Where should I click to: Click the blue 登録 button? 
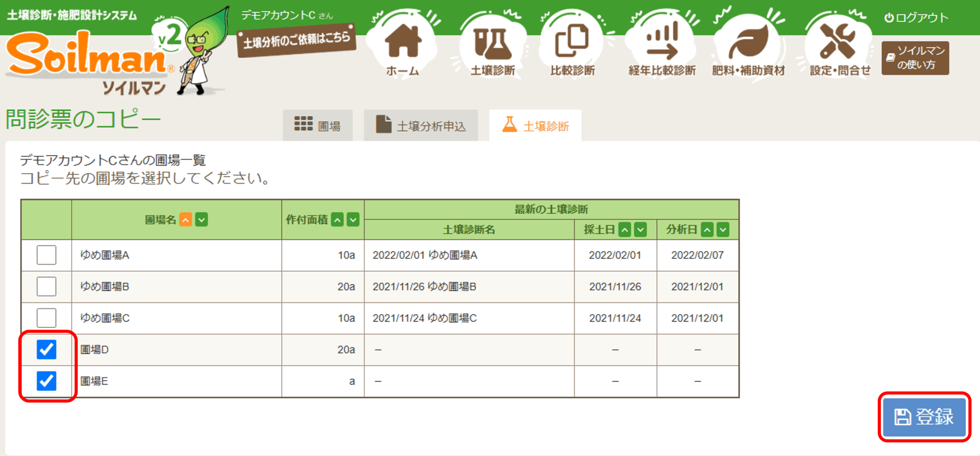point(924,417)
